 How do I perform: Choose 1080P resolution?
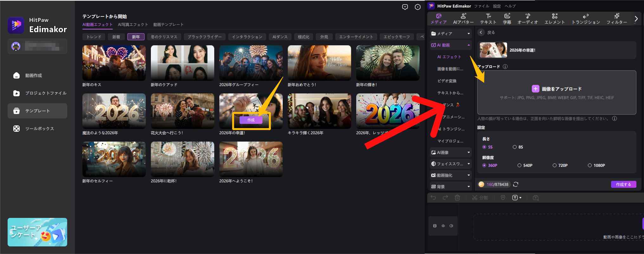coord(590,165)
